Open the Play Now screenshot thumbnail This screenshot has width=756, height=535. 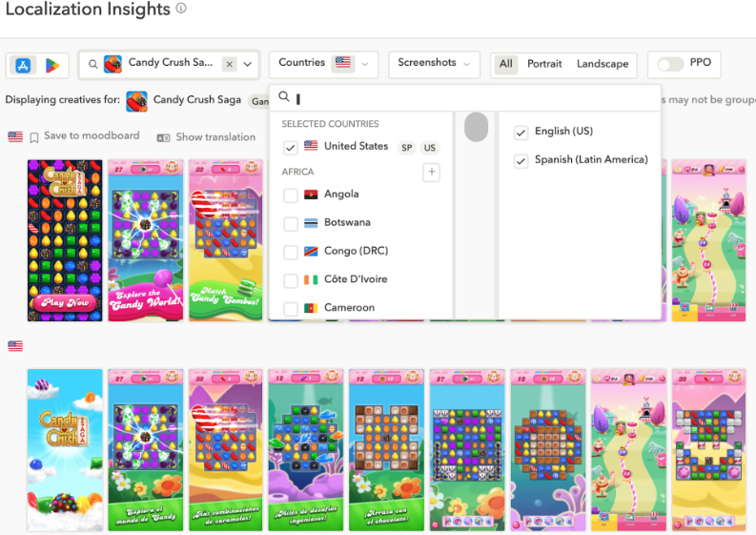[65, 240]
